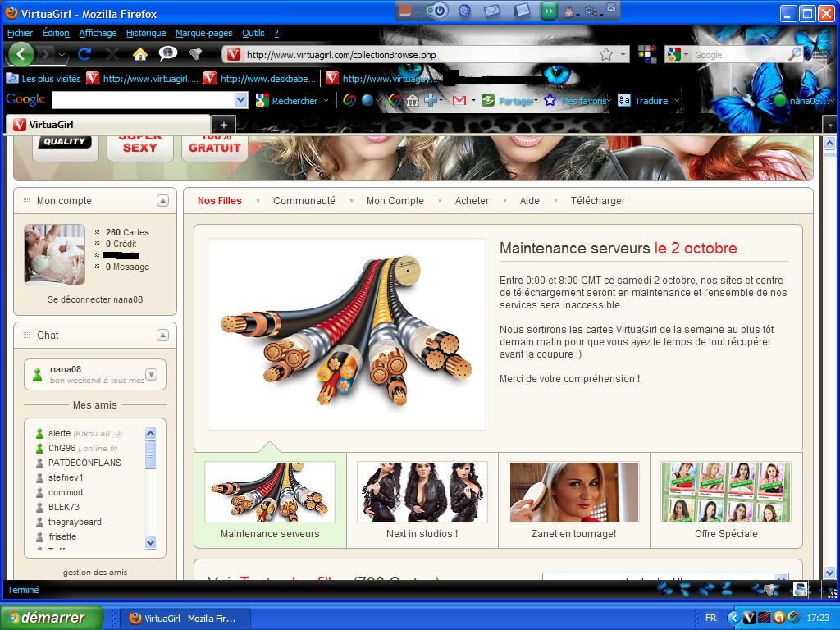Collapse the Chat panel

click(x=163, y=335)
